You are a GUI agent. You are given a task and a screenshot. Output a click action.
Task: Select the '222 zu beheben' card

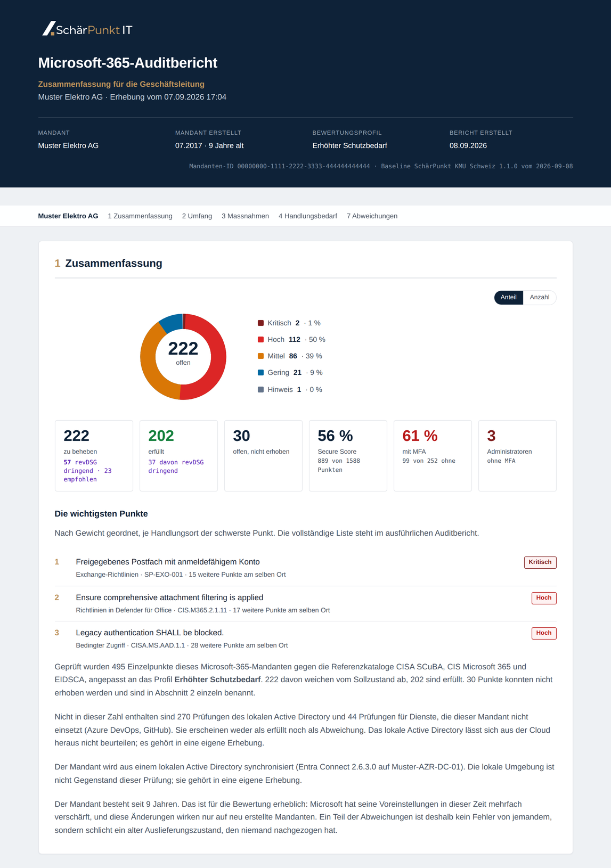pyautogui.click(x=94, y=456)
